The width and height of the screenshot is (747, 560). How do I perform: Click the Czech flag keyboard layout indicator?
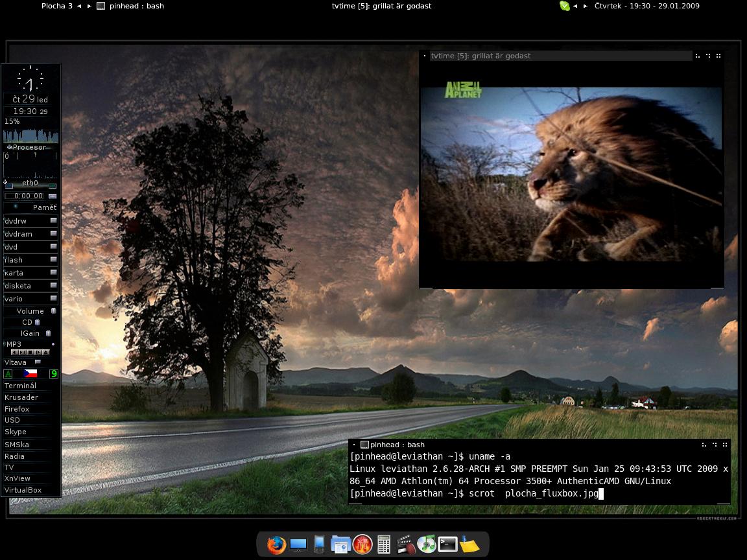(30, 374)
